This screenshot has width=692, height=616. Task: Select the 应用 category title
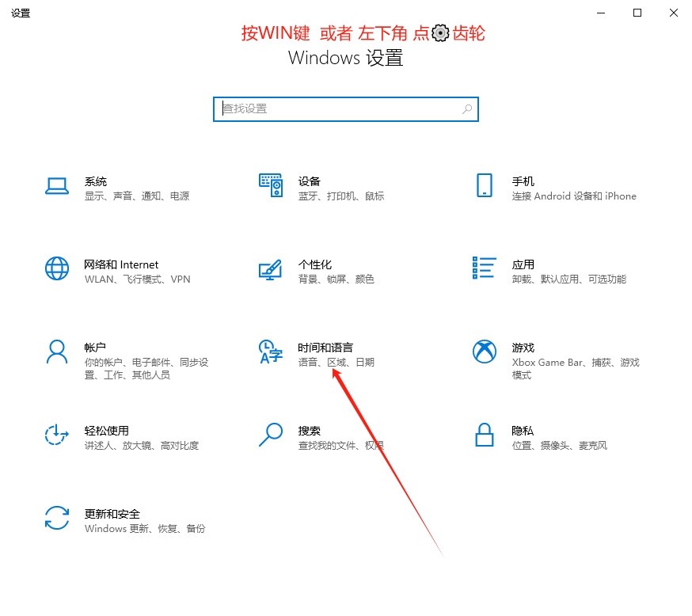coord(523,264)
